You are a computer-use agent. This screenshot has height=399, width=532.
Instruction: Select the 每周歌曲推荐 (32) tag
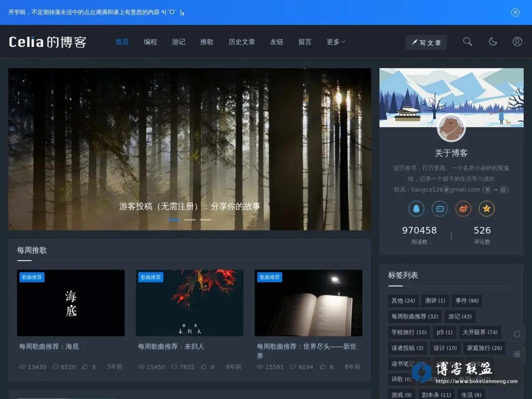tap(415, 317)
